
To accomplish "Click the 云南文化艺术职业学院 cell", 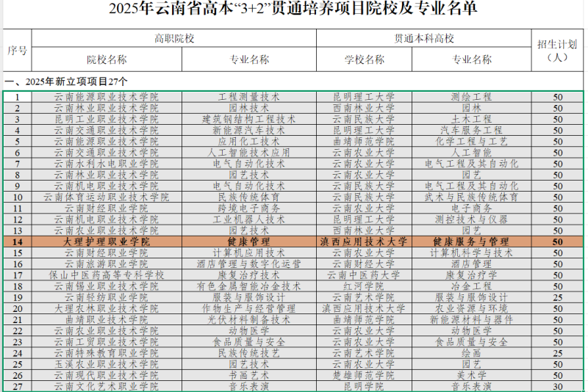I will (107, 386).
